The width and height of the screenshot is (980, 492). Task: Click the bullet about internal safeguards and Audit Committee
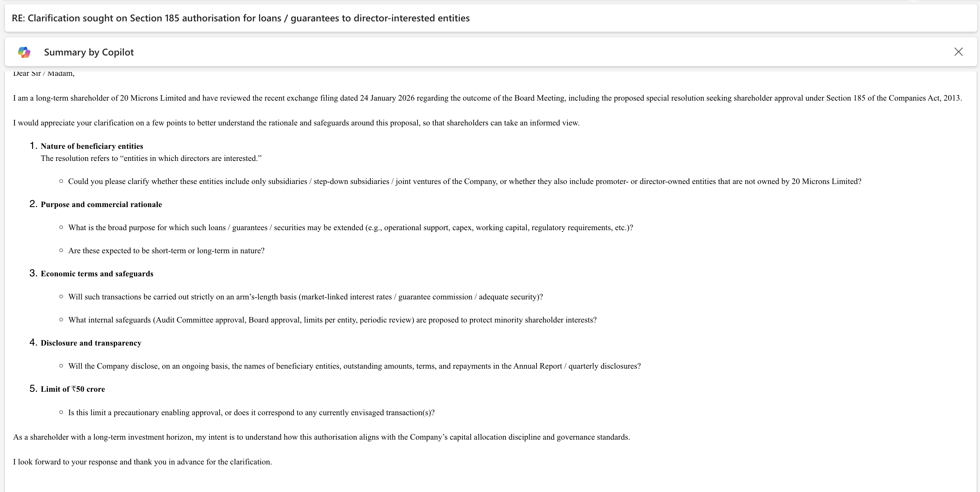[x=332, y=320]
